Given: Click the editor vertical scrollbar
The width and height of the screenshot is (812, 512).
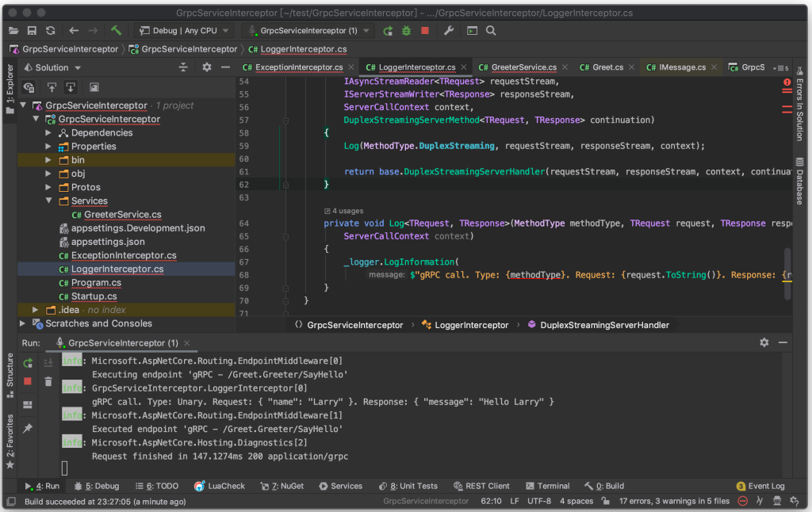Looking at the screenshot, I should (787, 273).
